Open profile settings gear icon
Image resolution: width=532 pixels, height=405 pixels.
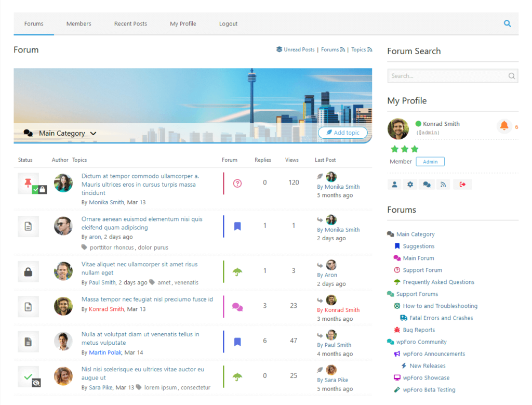[x=410, y=185]
